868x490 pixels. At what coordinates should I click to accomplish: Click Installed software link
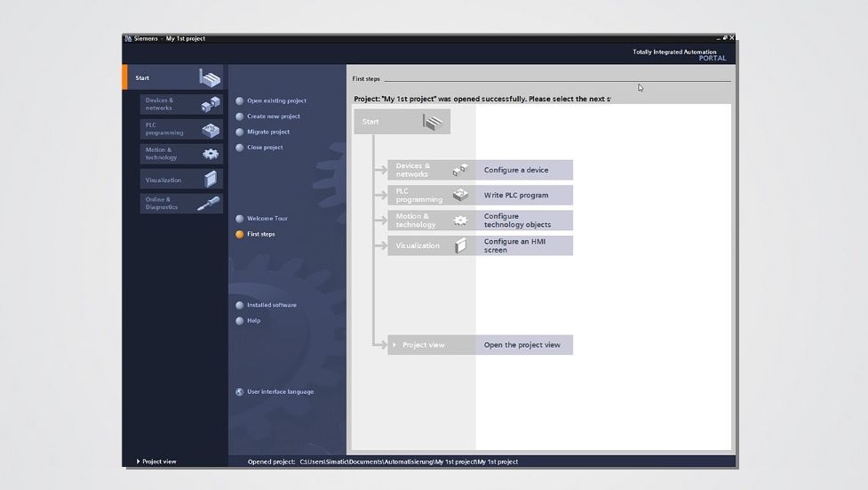(x=272, y=305)
